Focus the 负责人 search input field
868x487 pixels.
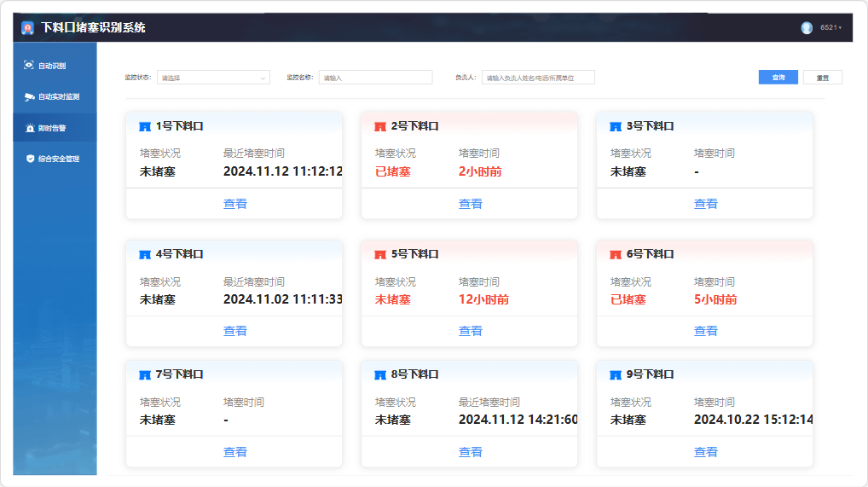(x=537, y=78)
